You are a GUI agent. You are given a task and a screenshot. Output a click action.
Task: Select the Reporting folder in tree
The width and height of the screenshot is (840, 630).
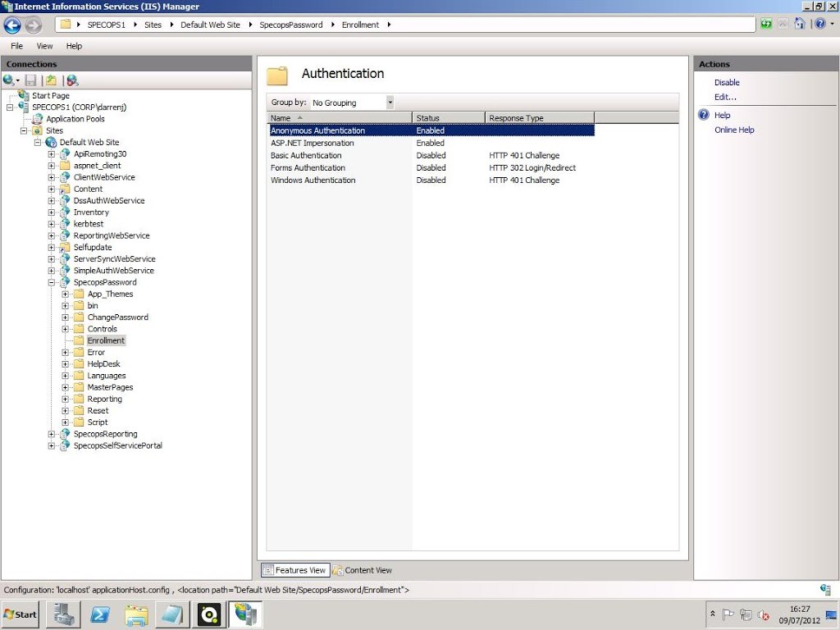(104, 399)
